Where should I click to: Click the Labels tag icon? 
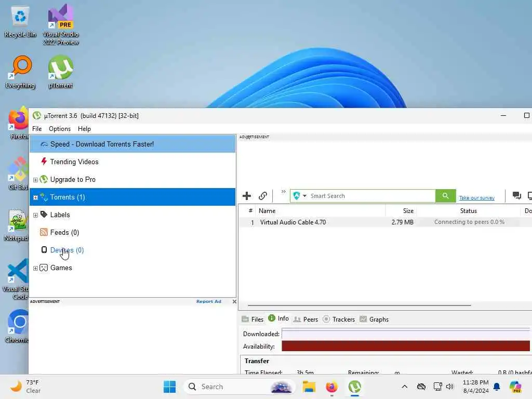[44, 215]
